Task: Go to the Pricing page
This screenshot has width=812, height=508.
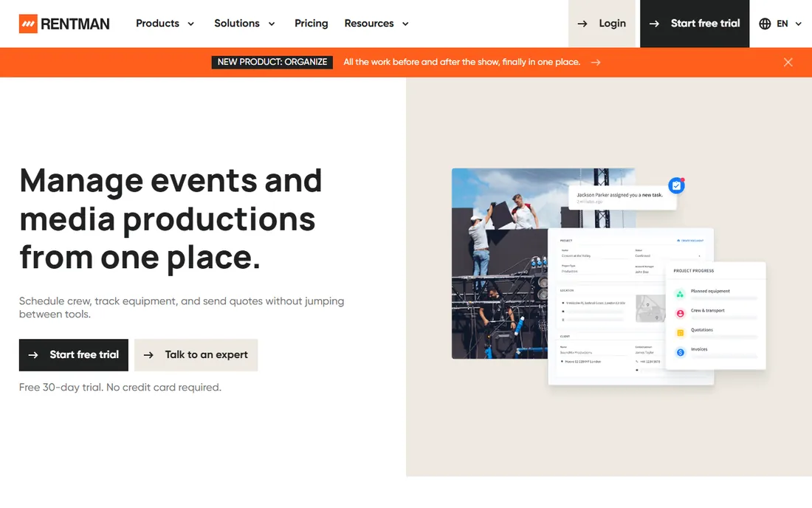Action: pos(312,24)
